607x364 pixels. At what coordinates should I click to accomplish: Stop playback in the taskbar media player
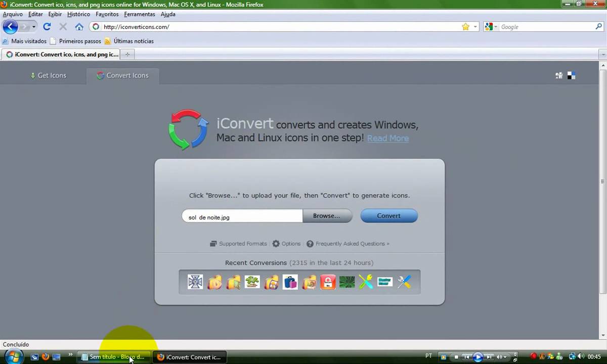point(456,357)
